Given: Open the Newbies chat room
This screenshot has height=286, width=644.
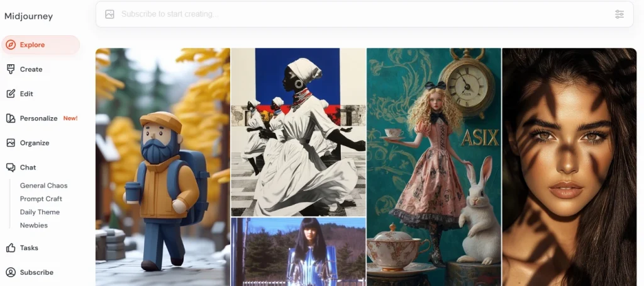Looking at the screenshot, I should (34, 226).
